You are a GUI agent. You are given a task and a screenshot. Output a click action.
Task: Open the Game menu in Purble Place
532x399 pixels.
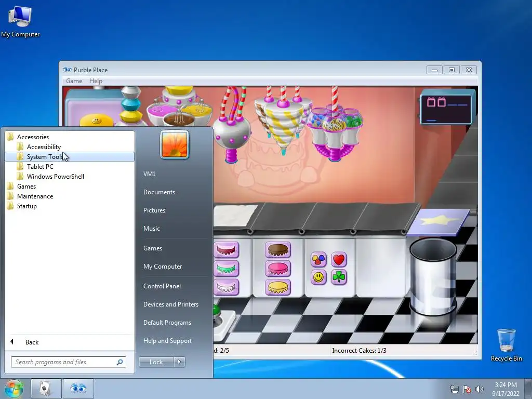coord(74,81)
